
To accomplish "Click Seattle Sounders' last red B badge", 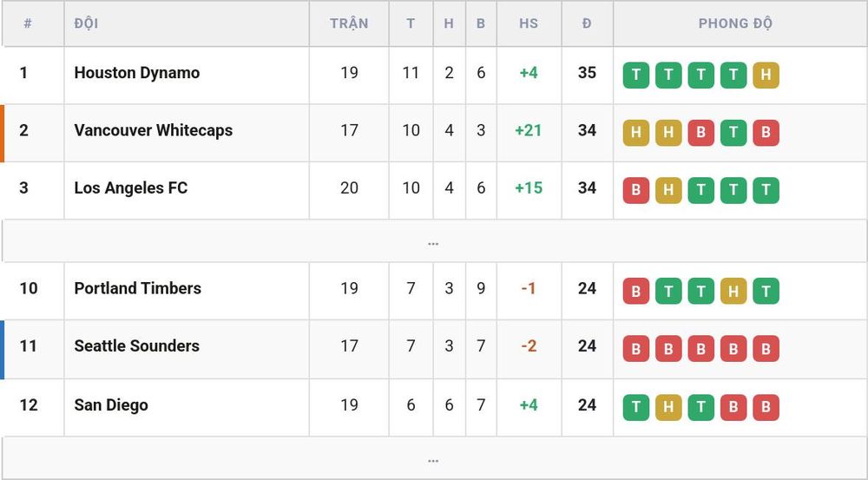I will click(766, 348).
